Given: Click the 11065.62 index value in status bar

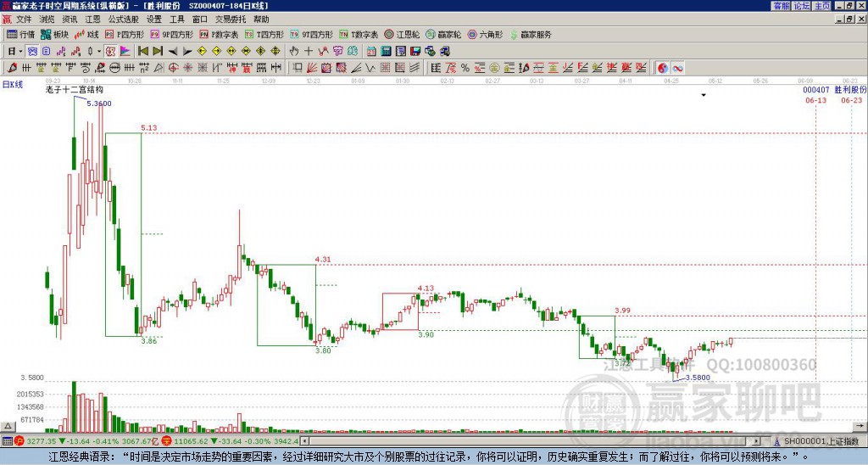Looking at the screenshot, I should click(189, 441).
